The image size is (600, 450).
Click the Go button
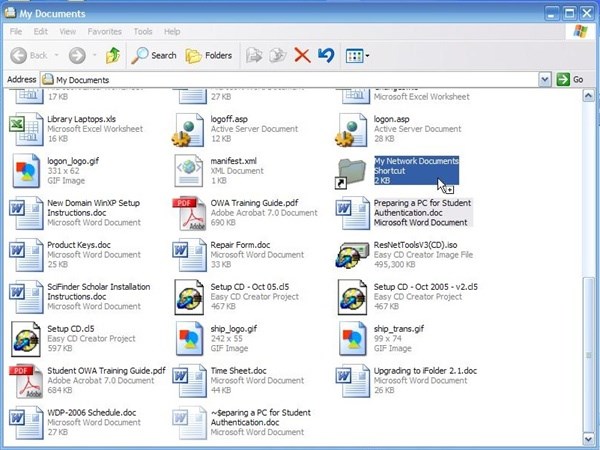point(570,79)
